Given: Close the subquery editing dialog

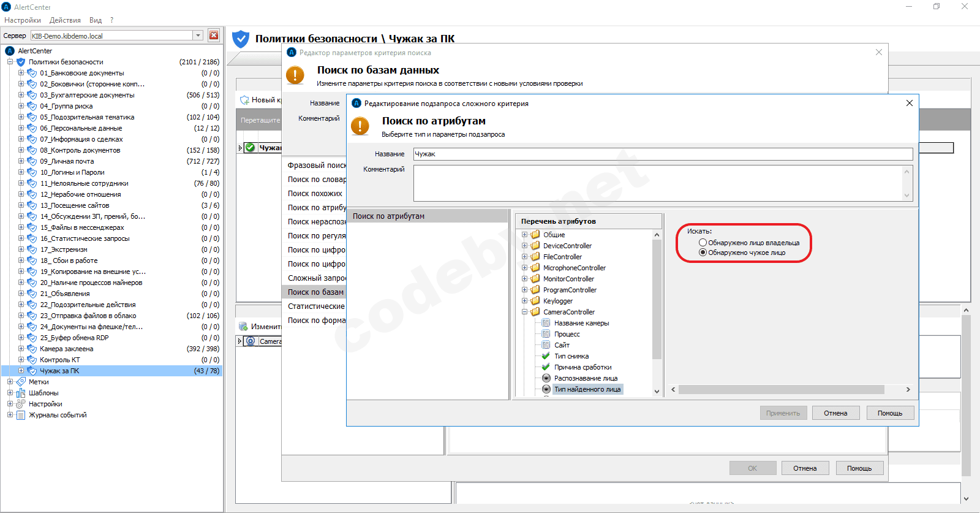Looking at the screenshot, I should tap(910, 103).
